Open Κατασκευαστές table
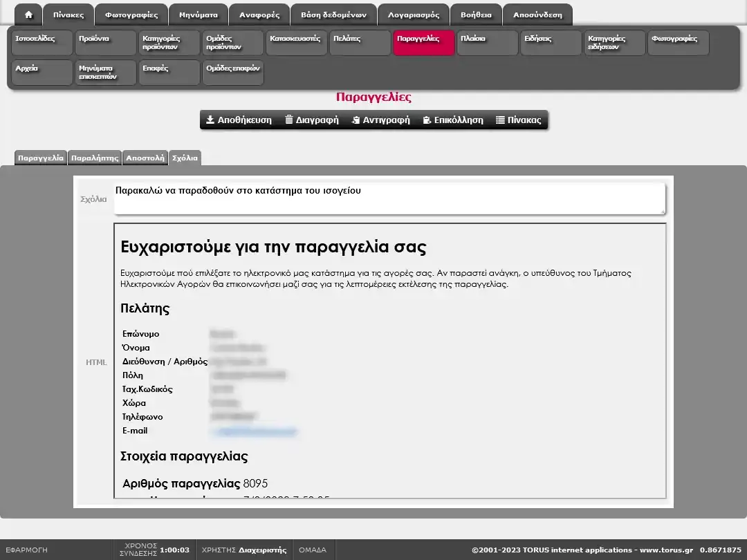Screen dimensions: 747x560 pyautogui.click(x=296, y=43)
